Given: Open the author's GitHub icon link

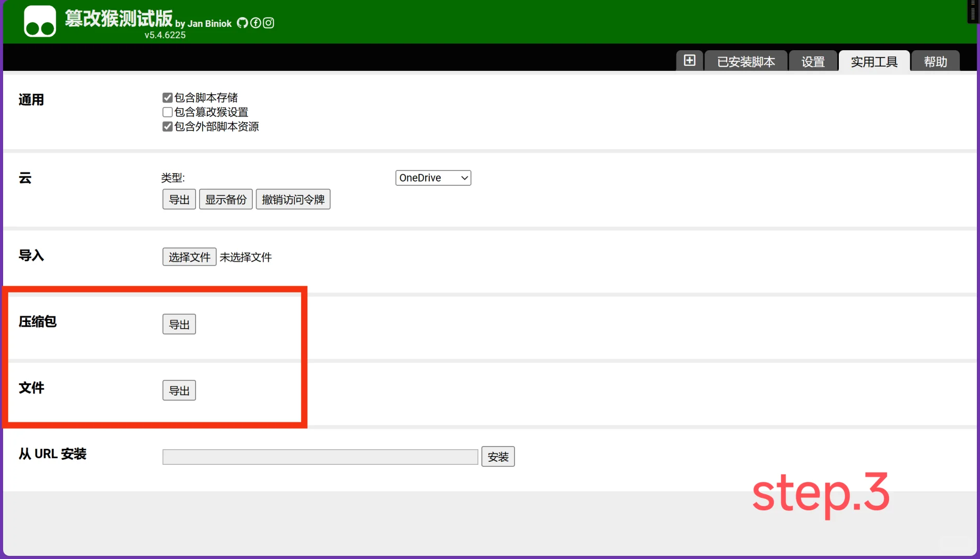Looking at the screenshot, I should (242, 23).
